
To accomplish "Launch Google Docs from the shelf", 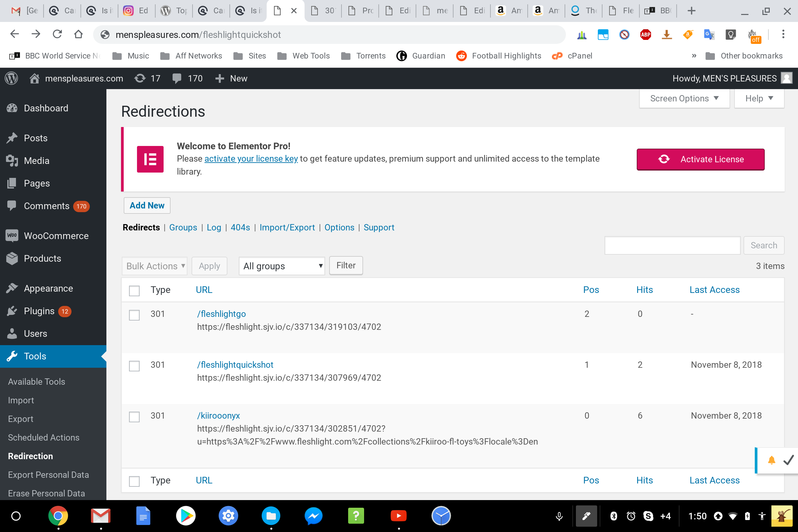I will [x=143, y=516].
